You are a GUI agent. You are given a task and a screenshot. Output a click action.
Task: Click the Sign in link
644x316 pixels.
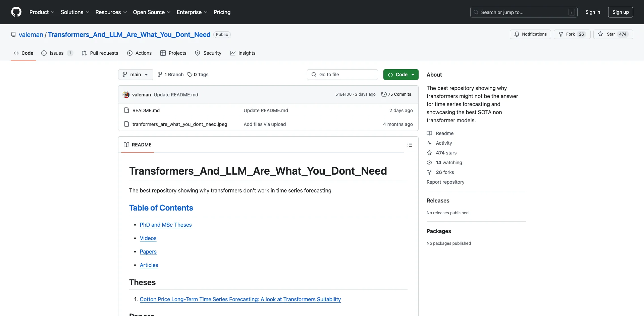pyautogui.click(x=593, y=12)
